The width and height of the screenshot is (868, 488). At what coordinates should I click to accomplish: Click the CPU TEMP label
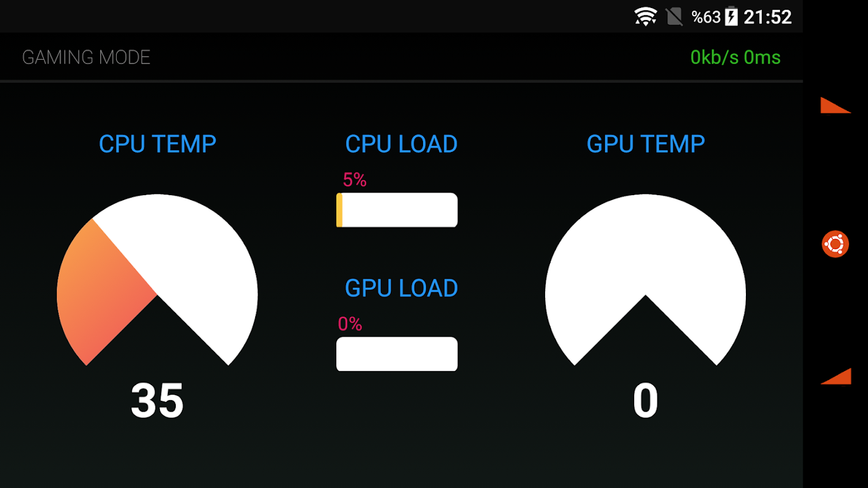157,144
